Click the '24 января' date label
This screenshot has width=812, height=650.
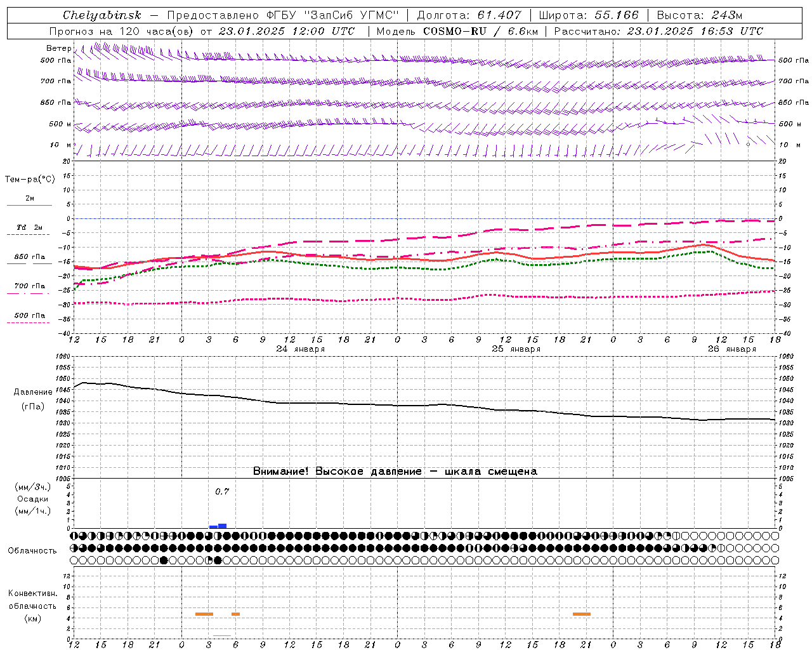click(300, 349)
